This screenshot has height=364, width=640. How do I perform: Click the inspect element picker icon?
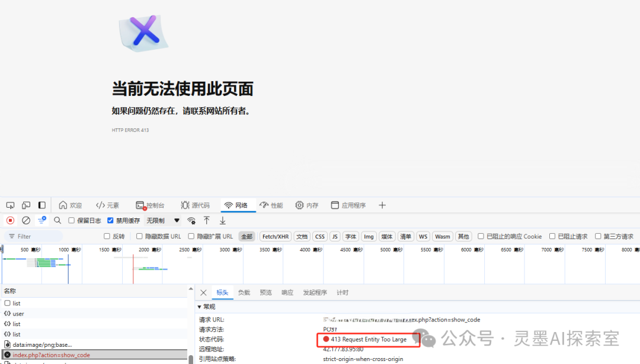[x=10, y=205]
